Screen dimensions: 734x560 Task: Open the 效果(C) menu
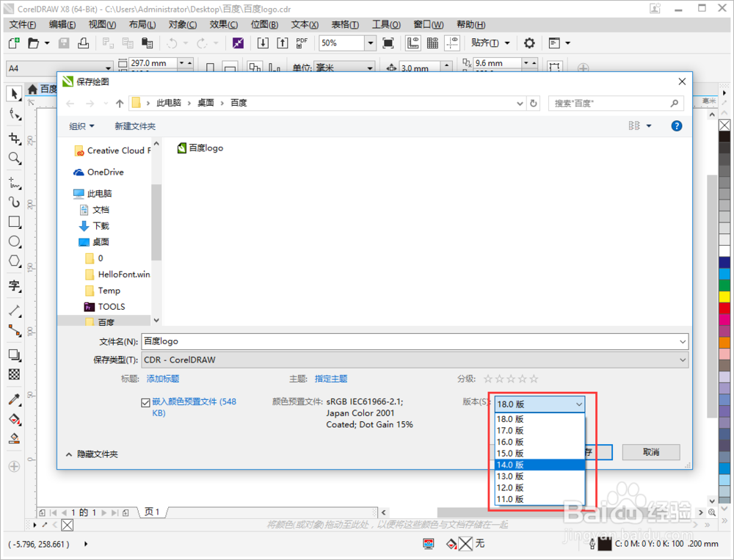pos(223,25)
